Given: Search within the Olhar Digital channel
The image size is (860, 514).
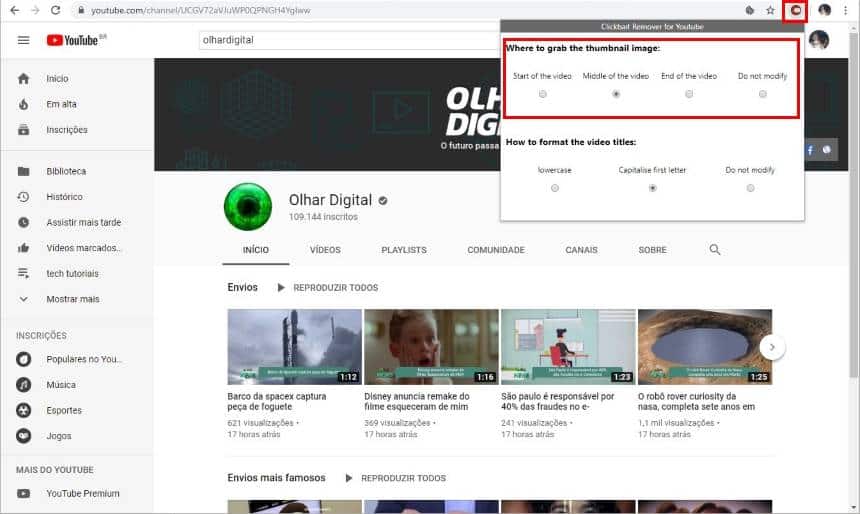Looking at the screenshot, I should [x=715, y=250].
